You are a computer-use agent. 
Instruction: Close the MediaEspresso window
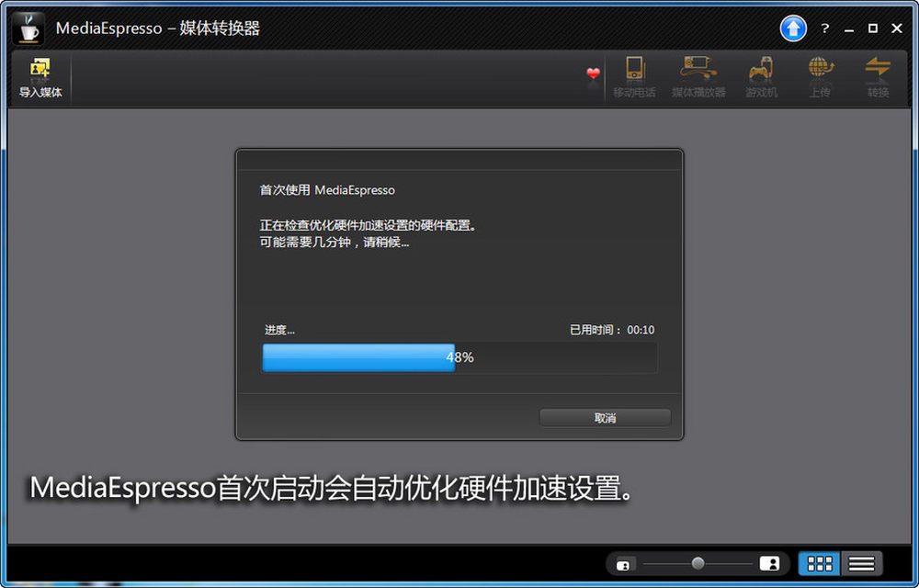(897, 28)
